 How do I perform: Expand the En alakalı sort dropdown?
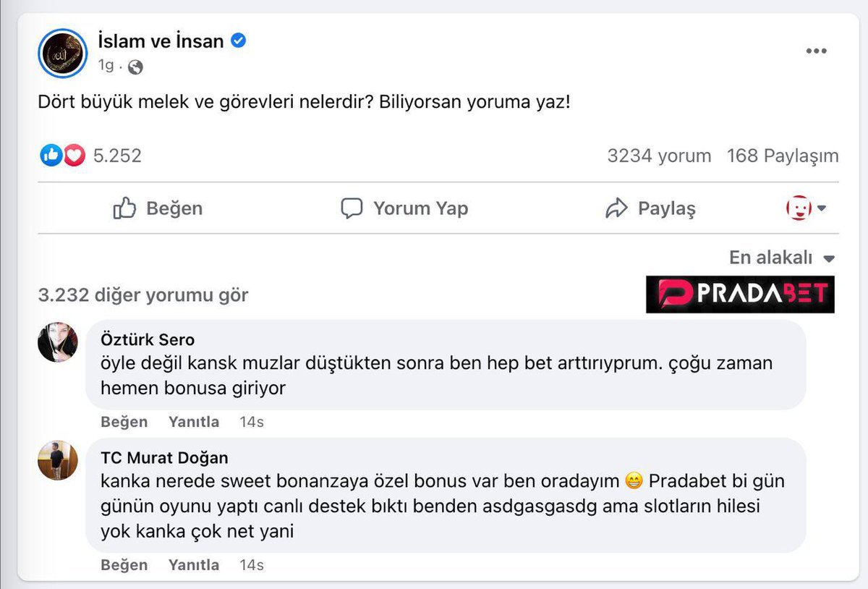[x=782, y=258]
